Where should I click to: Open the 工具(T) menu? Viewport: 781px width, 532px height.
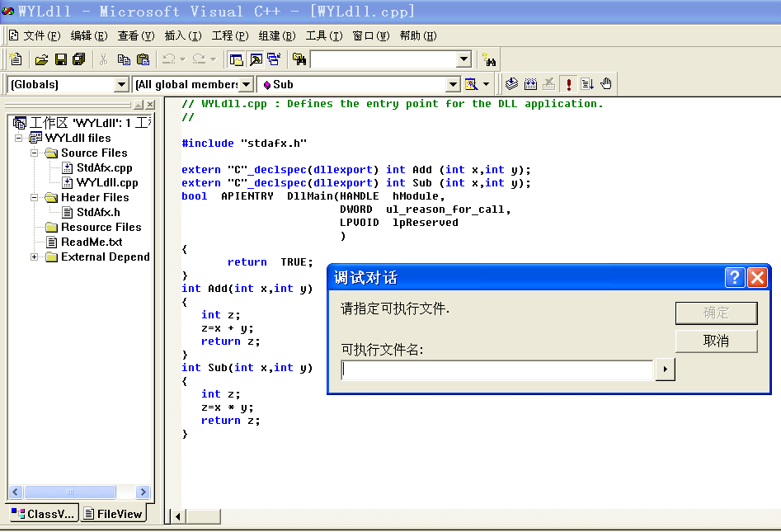tap(324, 35)
